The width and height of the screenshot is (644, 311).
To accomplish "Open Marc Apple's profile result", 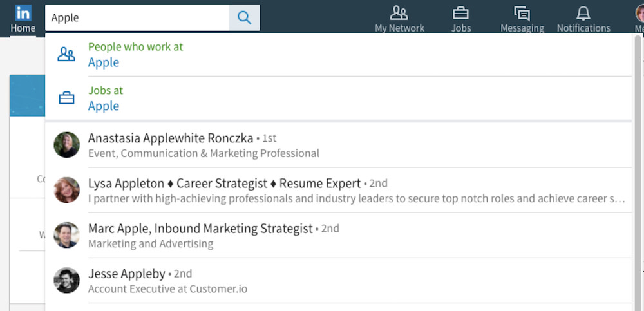I will (x=200, y=229).
